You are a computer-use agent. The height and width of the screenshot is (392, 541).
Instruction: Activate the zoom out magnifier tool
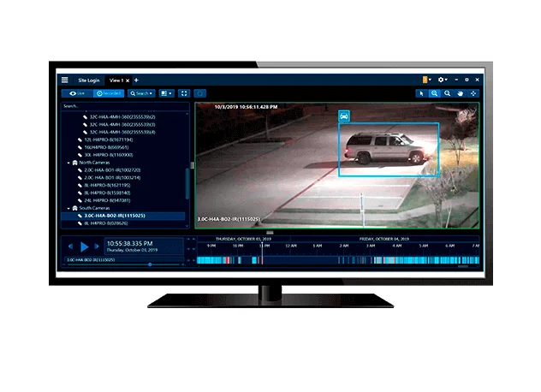point(448,92)
